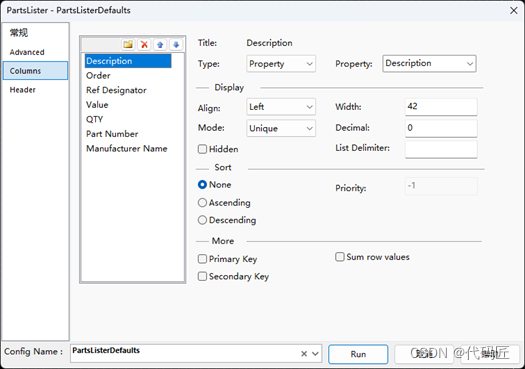The height and width of the screenshot is (369, 525).
Task: Enable the Primary Key checkbox
Action: tap(202, 259)
